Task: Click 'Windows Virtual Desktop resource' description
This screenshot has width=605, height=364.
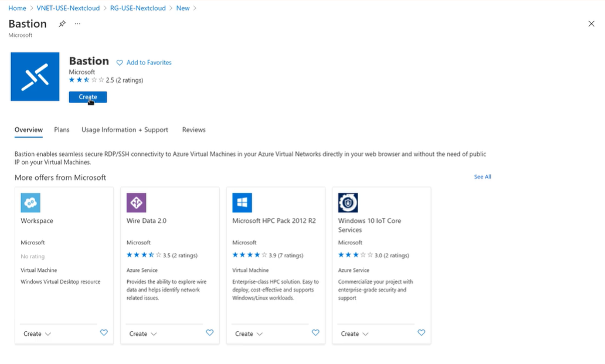Action: [x=60, y=282]
